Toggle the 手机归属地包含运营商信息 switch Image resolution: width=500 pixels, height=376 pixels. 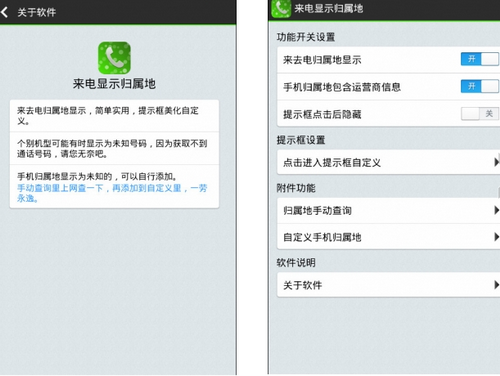[480, 87]
